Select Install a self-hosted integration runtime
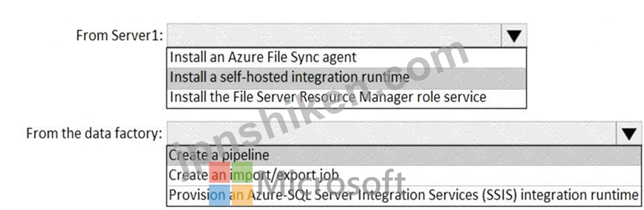Viewport: 644px width, 210px height. tap(346, 77)
